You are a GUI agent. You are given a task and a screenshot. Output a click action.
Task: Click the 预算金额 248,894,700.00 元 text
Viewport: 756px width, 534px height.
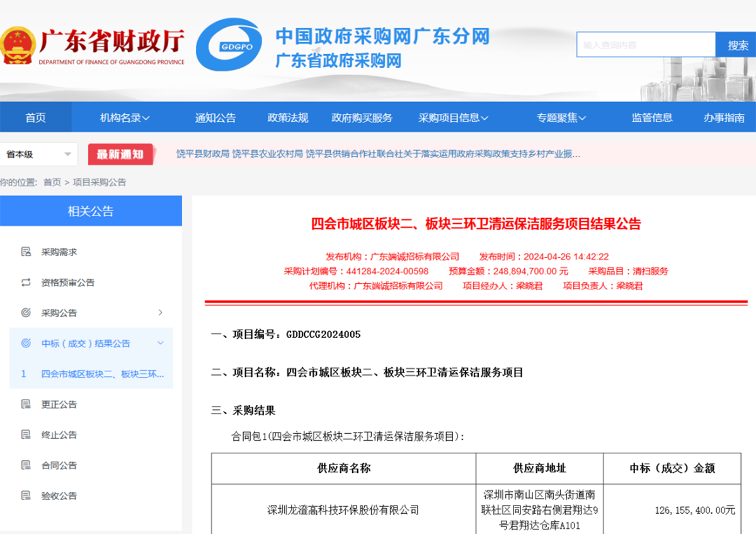[508, 271]
